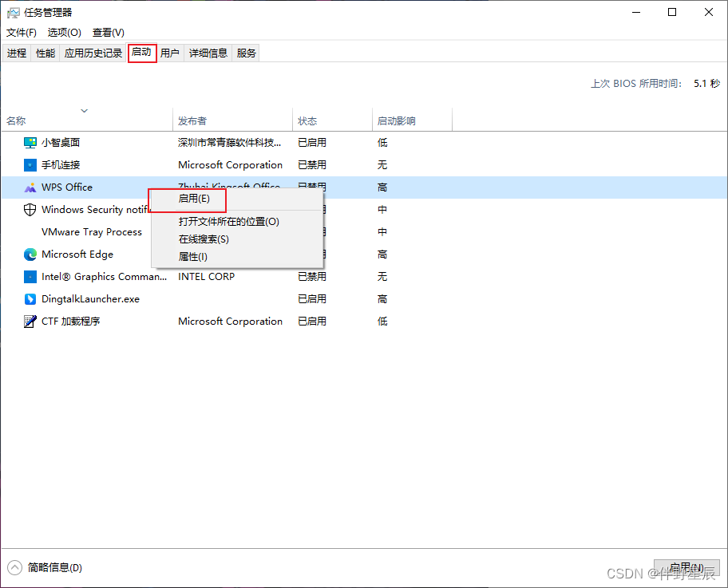Choose 打开文件所在的位置(O) in context menu

tap(237, 222)
